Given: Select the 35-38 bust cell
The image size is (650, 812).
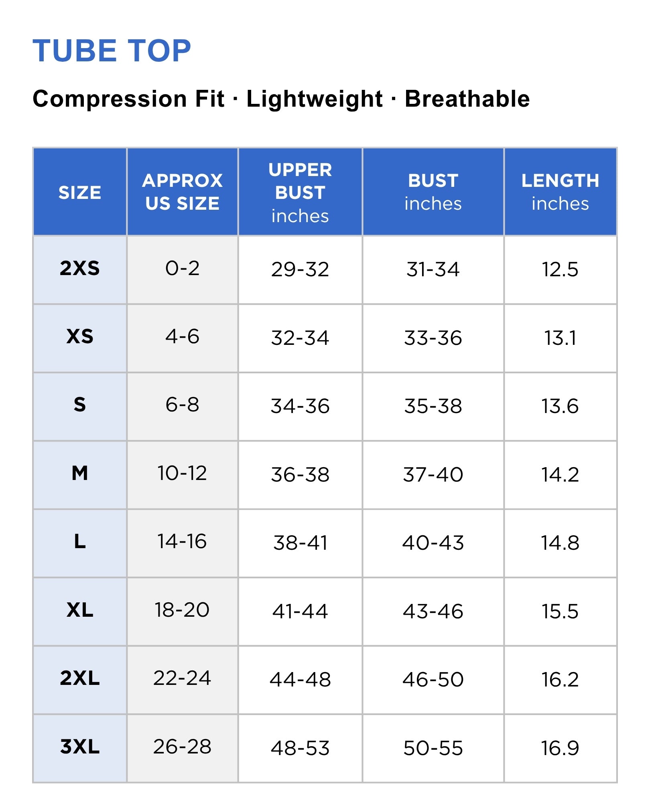Looking at the screenshot, I should tap(433, 406).
